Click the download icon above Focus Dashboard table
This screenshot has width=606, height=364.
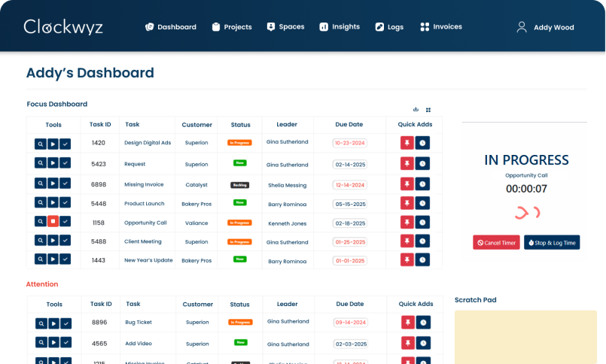pyautogui.click(x=416, y=110)
